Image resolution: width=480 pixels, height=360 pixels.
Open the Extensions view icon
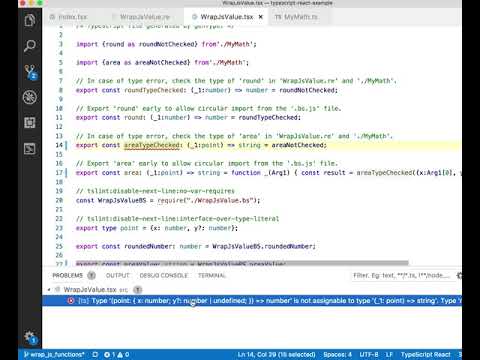tap(30, 123)
